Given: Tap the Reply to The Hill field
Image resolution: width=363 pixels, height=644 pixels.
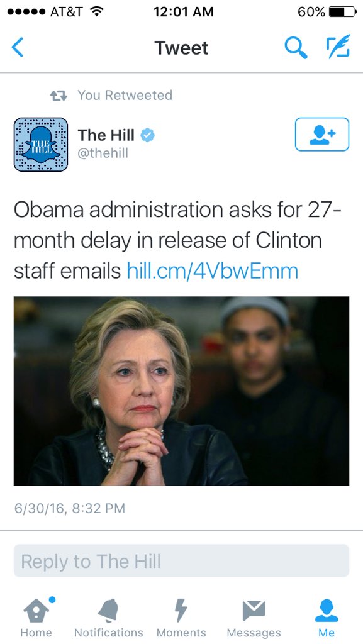Looking at the screenshot, I should pos(181,560).
